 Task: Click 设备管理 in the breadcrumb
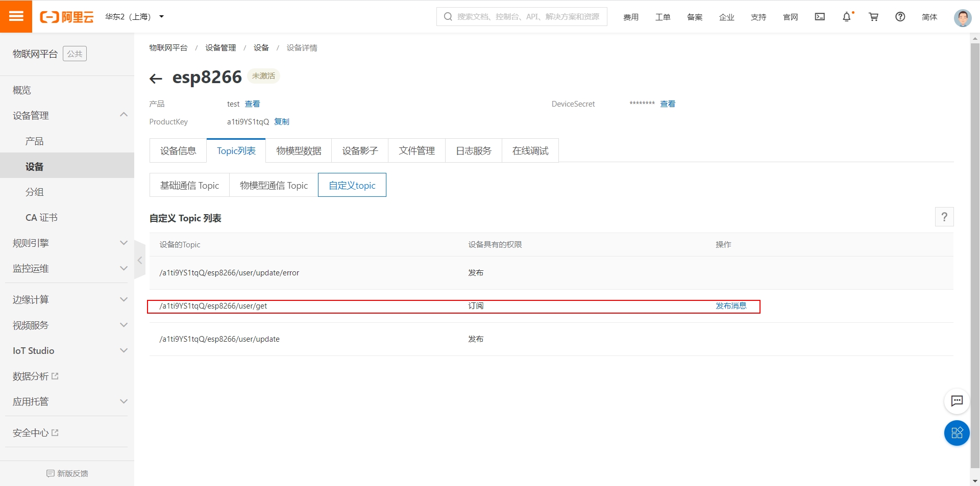click(220, 48)
